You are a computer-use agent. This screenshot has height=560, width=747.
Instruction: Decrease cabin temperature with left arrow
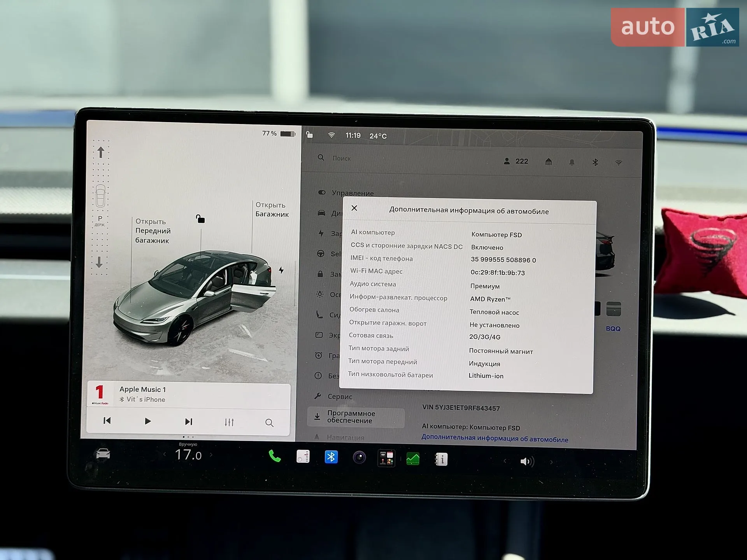coord(165,454)
